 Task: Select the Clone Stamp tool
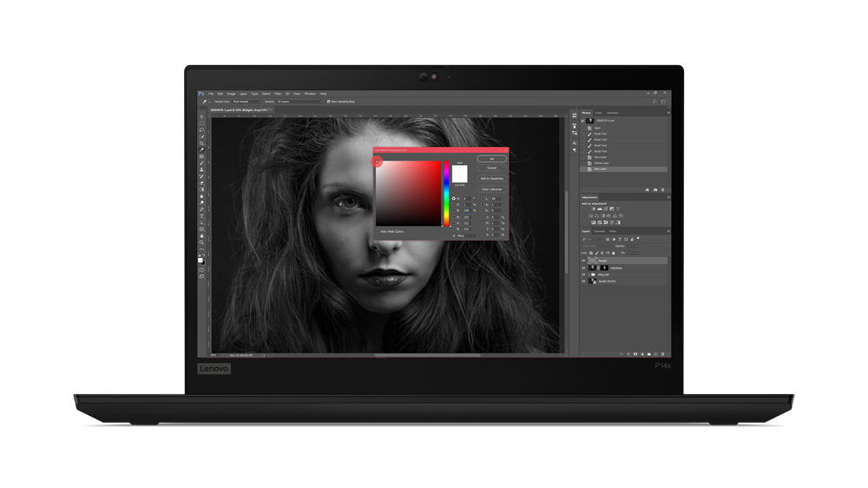tap(202, 170)
